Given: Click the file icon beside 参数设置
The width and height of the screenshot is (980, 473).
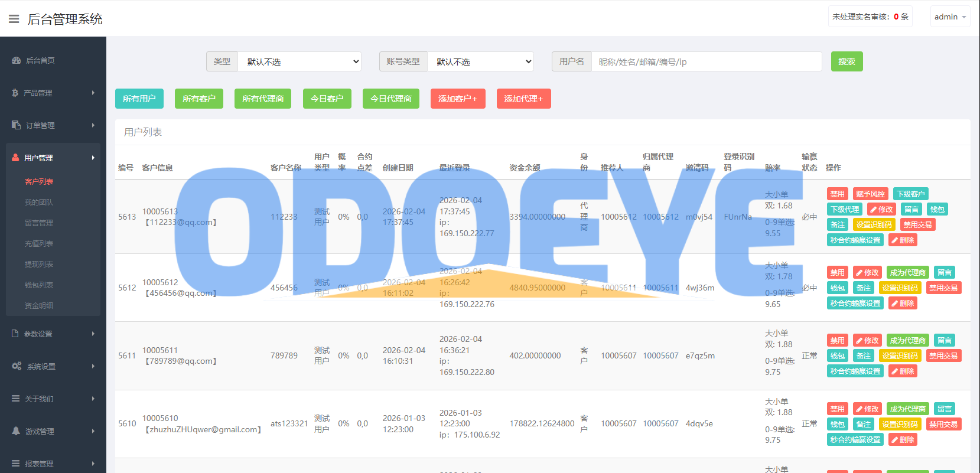Looking at the screenshot, I should (x=15, y=334).
